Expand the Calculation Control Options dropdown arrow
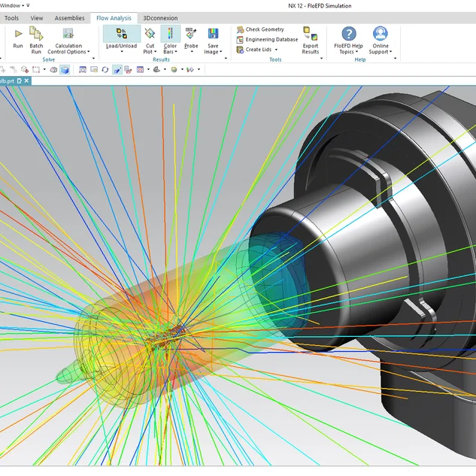The image size is (476, 476). pyautogui.click(x=89, y=52)
